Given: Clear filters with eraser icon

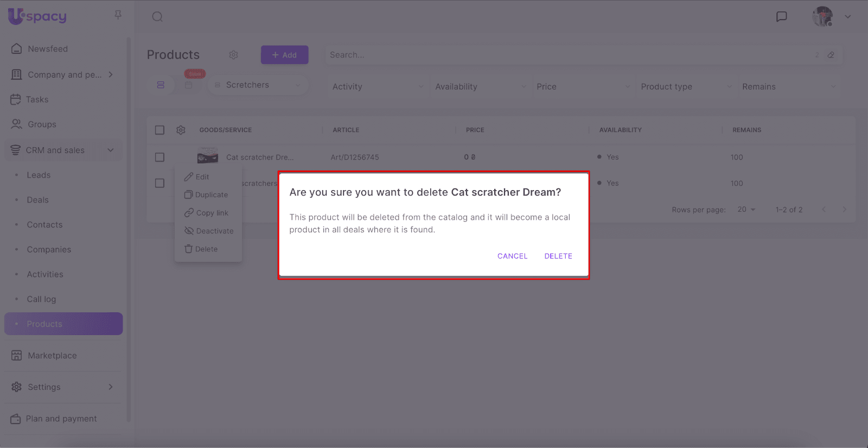Looking at the screenshot, I should [x=831, y=55].
